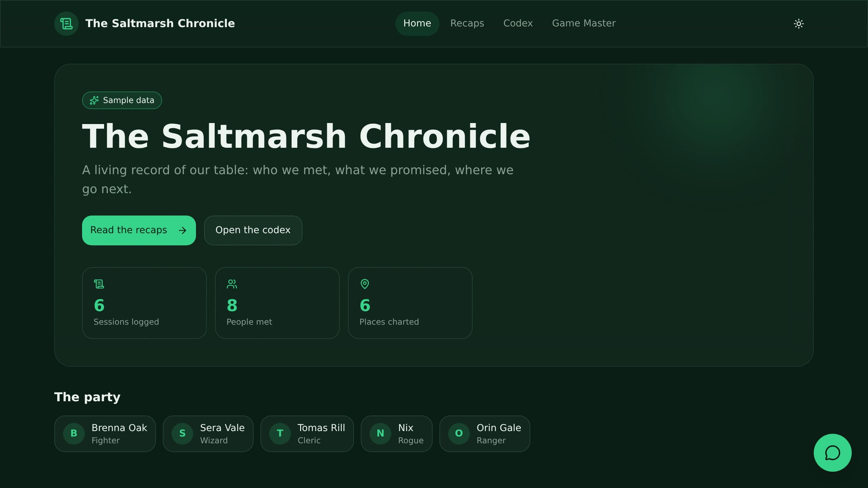Click the Ranger class label

491,441
